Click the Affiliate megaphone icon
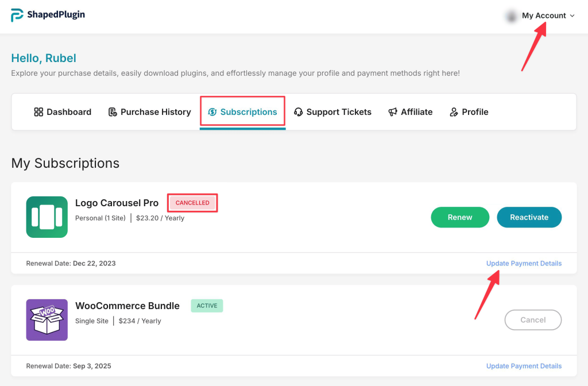Viewport: 588px width, 386px height. [393, 112]
